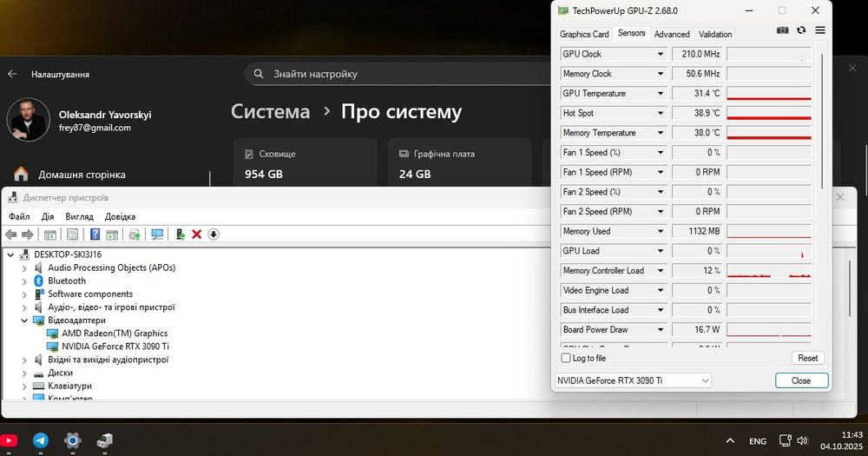Open the Memory Clock sensor dropdown
This screenshot has height=456, width=868.
pos(661,74)
